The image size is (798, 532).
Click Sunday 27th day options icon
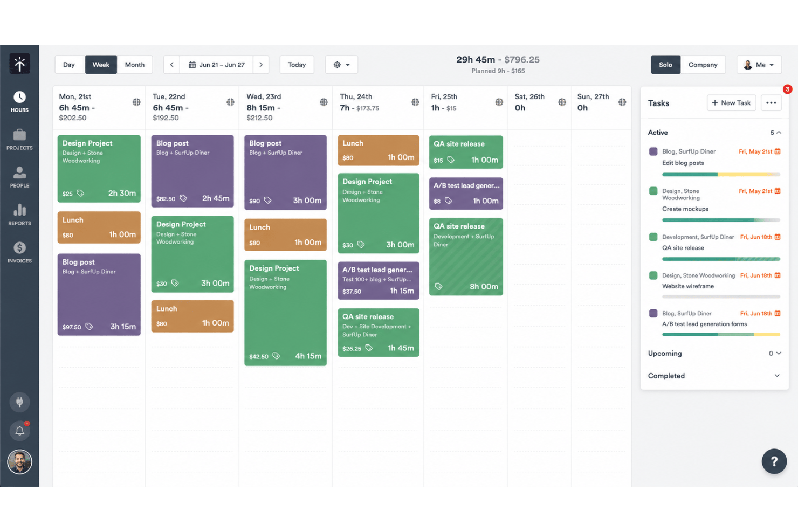click(622, 102)
